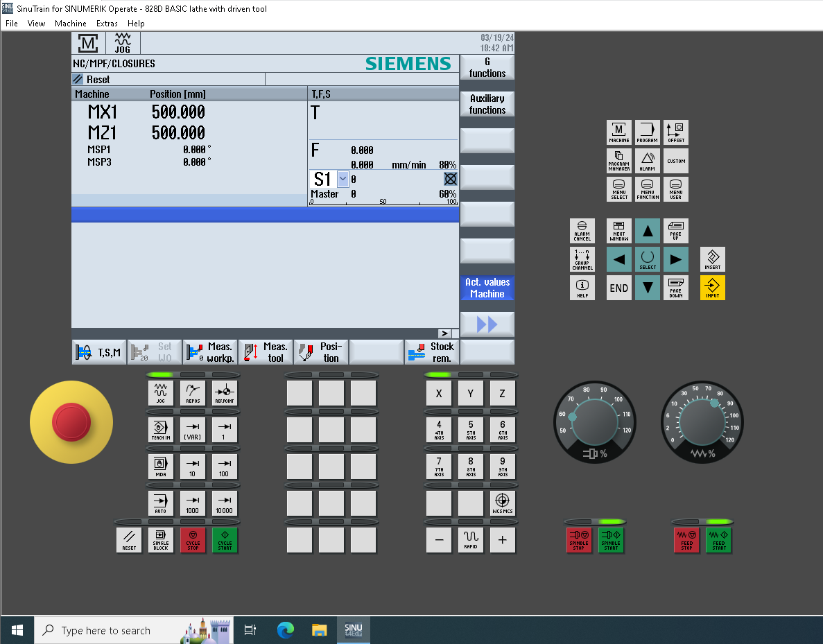Select increment 100 key
The image size is (823, 644).
(225, 466)
